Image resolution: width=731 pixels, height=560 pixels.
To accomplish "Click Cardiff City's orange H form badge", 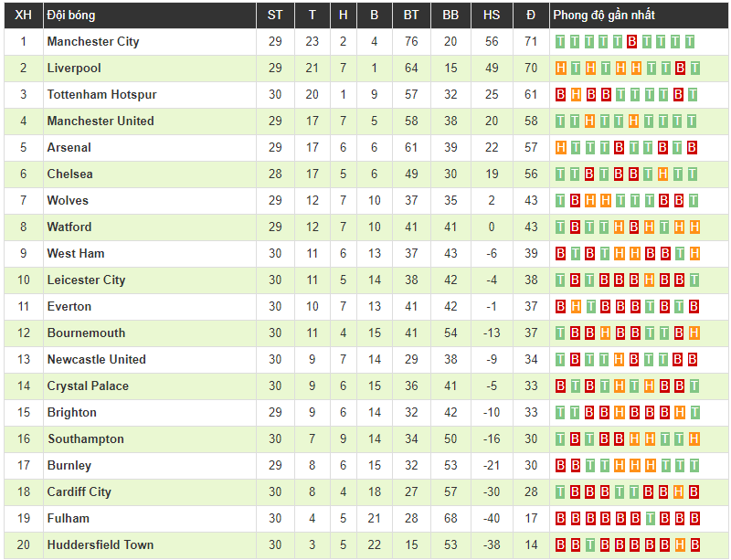I will pyautogui.click(x=679, y=492).
